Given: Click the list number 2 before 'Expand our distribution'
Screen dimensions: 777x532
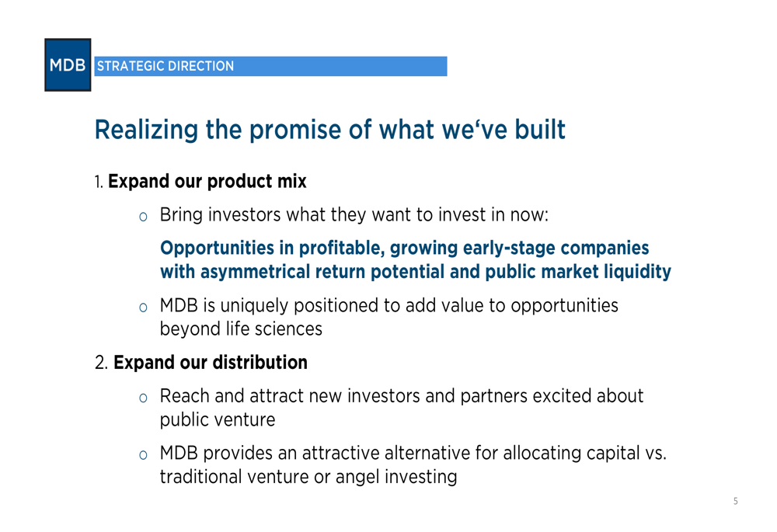Looking at the screenshot, I should point(100,363).
